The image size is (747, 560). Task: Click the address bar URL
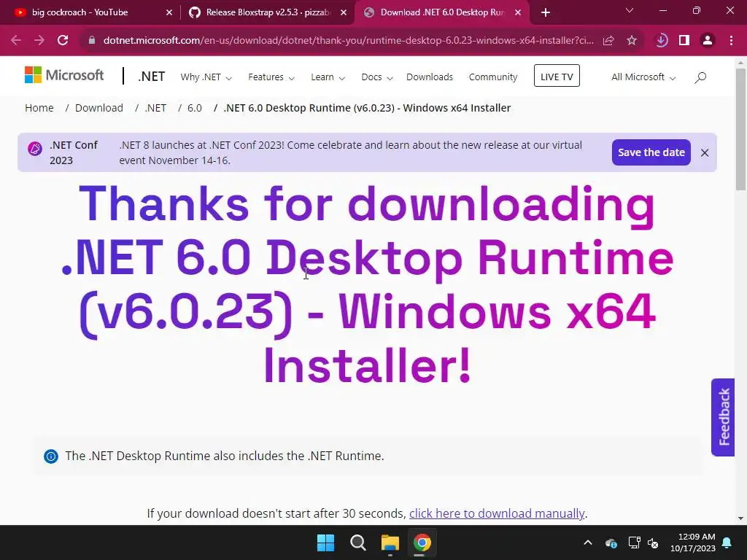[348, 41]
